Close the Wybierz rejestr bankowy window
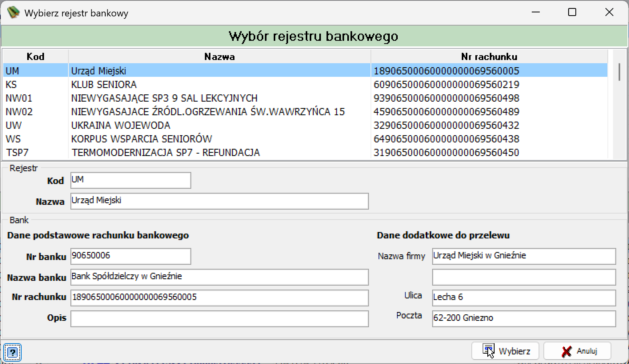The image size is (629, 364). (x=609, y=12)
